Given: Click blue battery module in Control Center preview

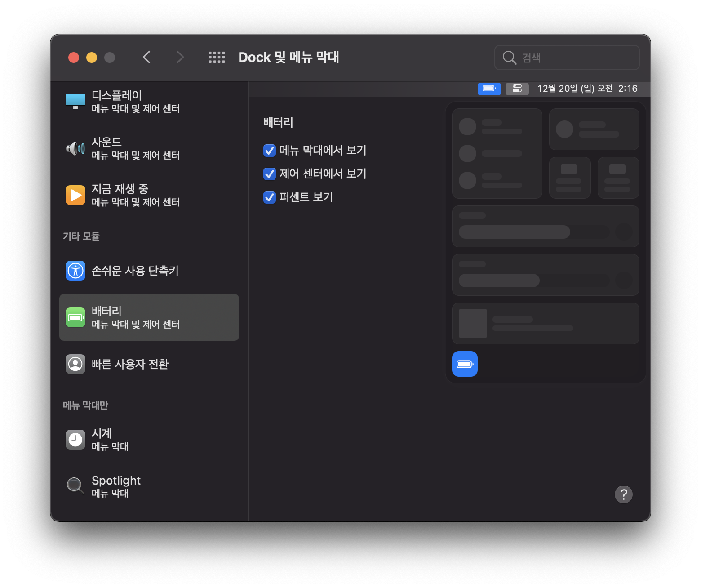Looking at the screenshot, I should pos(465,364).
